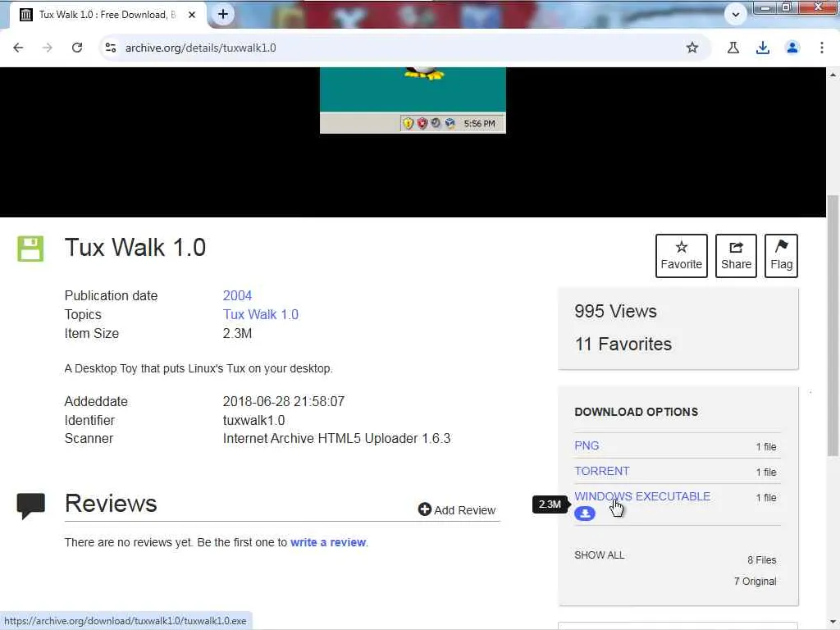Click the Tux preview screenshot thumbnail
This screenshot has width=840, height=630.
tap(413, 100)
